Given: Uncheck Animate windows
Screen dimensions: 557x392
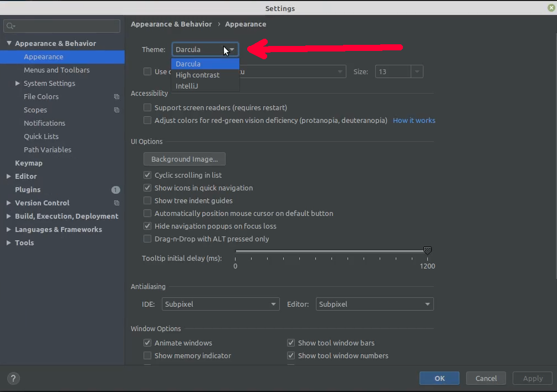Looking at the screenshot, I should click(x=147, y=343).
